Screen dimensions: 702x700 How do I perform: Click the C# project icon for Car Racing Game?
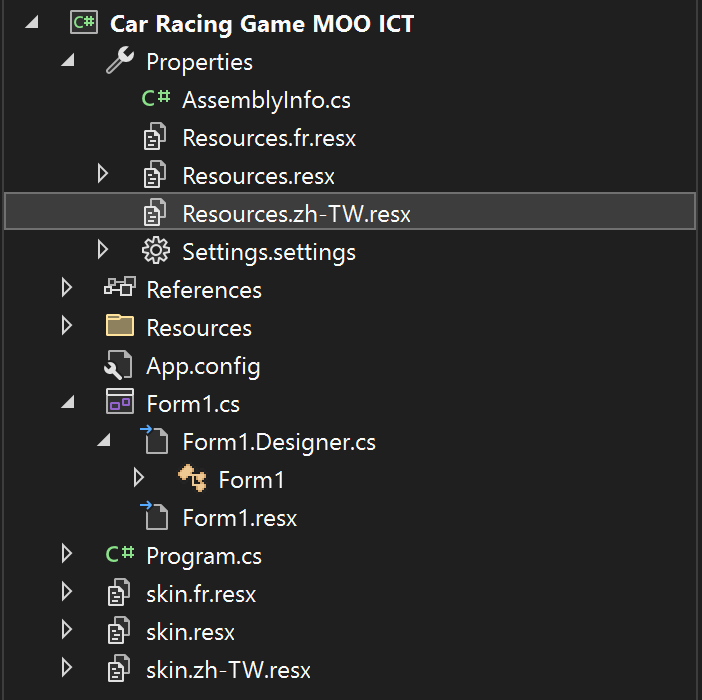pos(84,23)
